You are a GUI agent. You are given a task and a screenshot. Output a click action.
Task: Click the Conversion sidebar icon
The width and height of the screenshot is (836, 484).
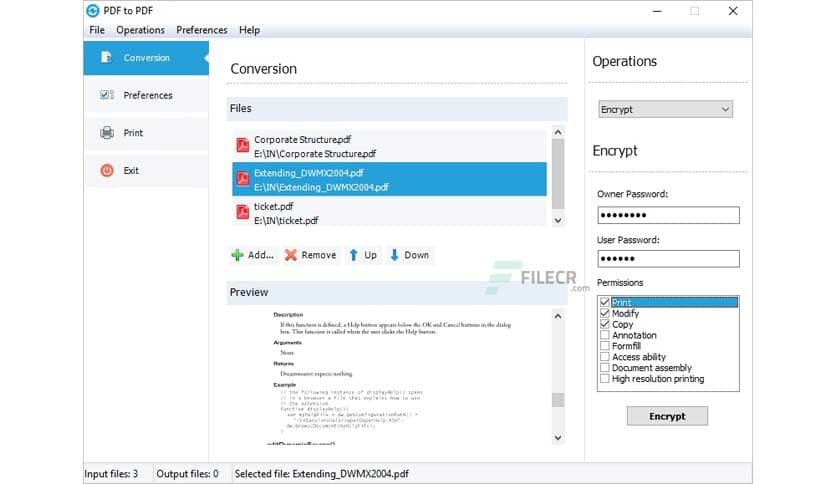(x=107, y=58)
